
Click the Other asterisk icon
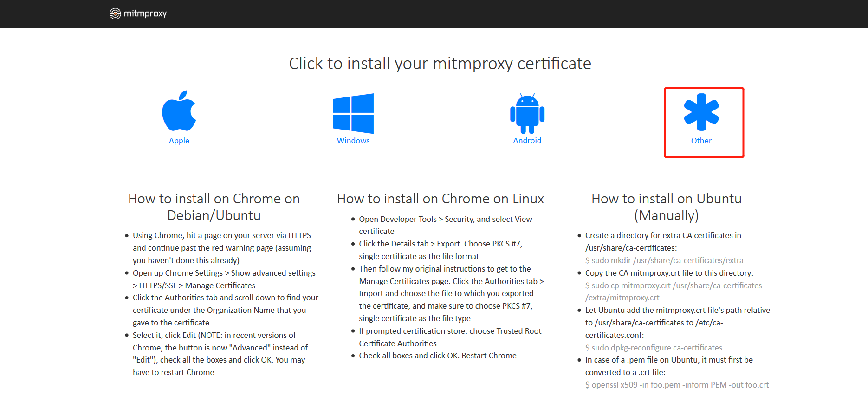[x=701, y=112]
